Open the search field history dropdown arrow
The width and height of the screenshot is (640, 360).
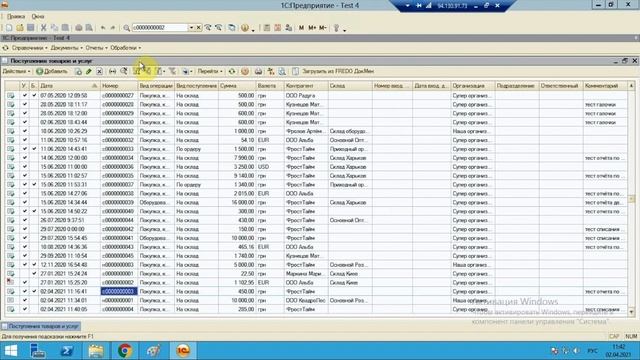pos(191,28)
